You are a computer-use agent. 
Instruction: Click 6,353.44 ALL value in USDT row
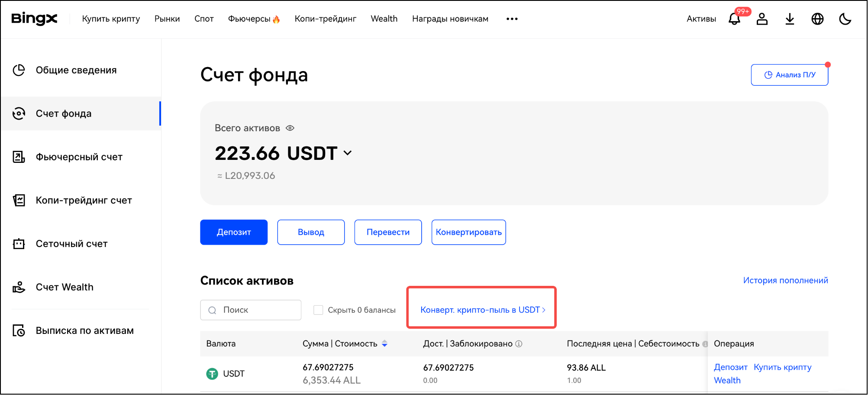pyautogui.click(x=332, y=380)
